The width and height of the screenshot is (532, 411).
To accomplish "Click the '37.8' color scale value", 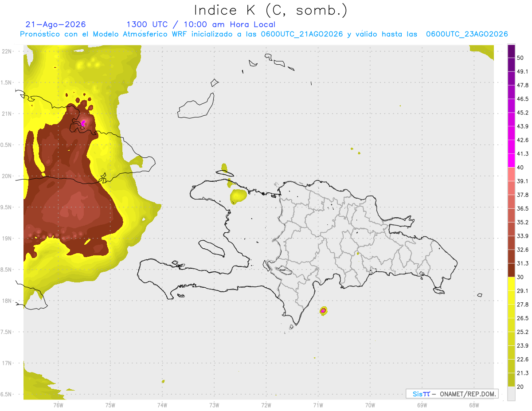I will [x=523, y=195].
